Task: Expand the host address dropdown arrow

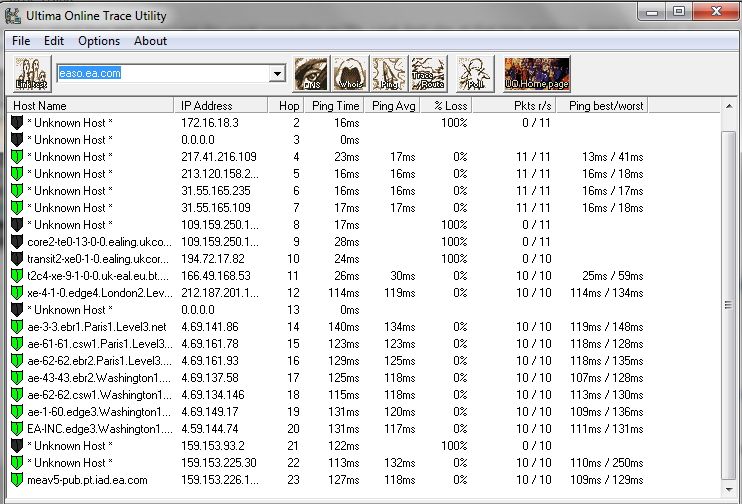Action: pos(277,73)
